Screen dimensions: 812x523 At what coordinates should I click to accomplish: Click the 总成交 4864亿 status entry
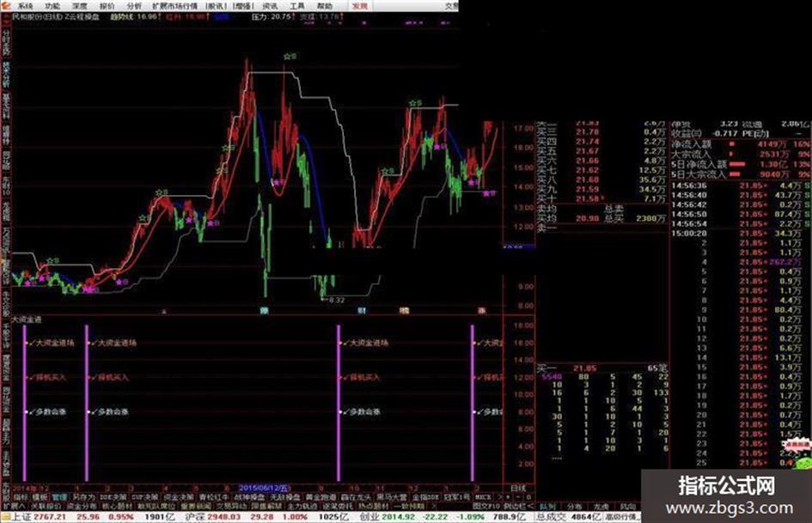[x=569, y=517]
